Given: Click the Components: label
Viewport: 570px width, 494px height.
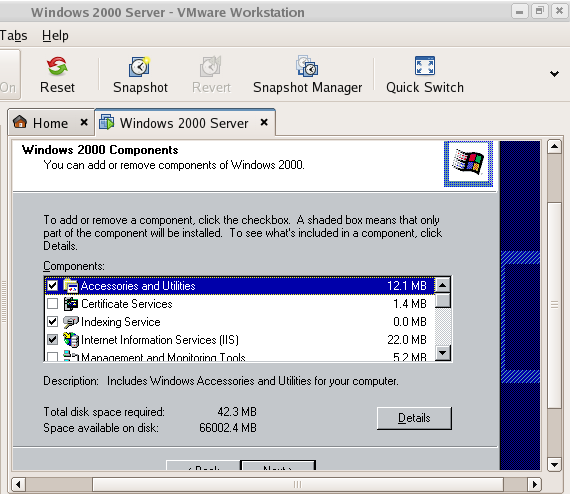Looking at the screenshot, I should pos(74,266).
